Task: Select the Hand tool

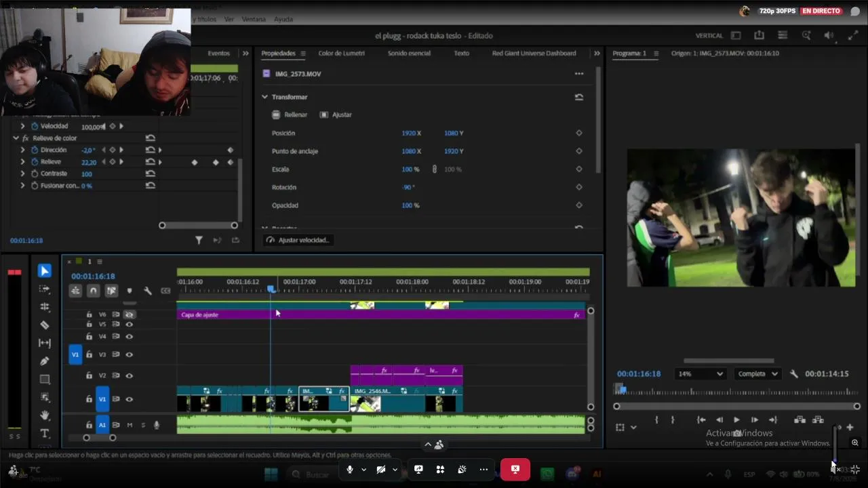Action: (45, 415)
